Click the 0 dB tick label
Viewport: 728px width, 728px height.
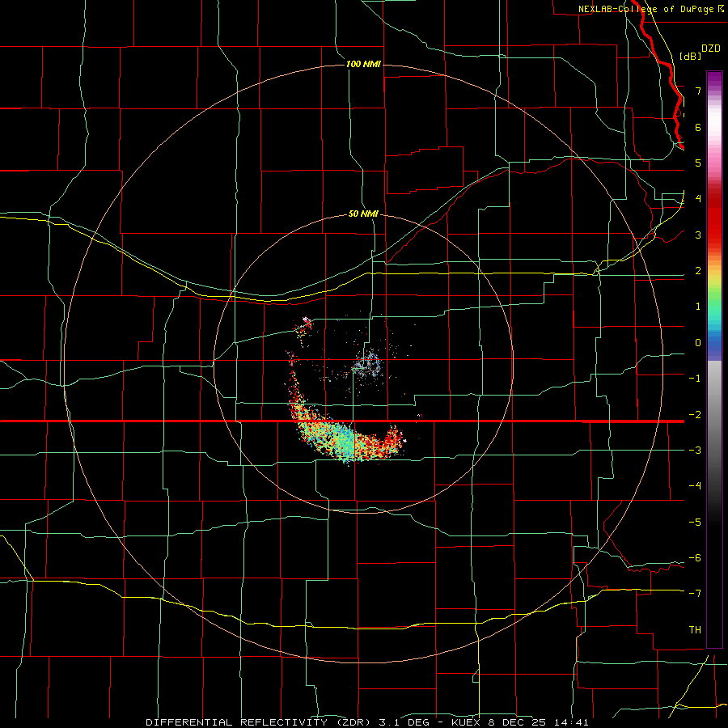point(698,343)
